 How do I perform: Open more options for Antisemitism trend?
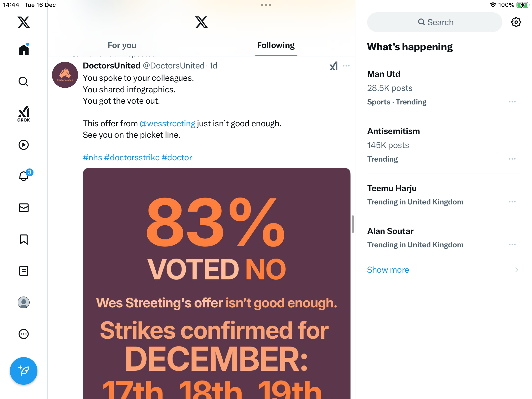[512, 159]
